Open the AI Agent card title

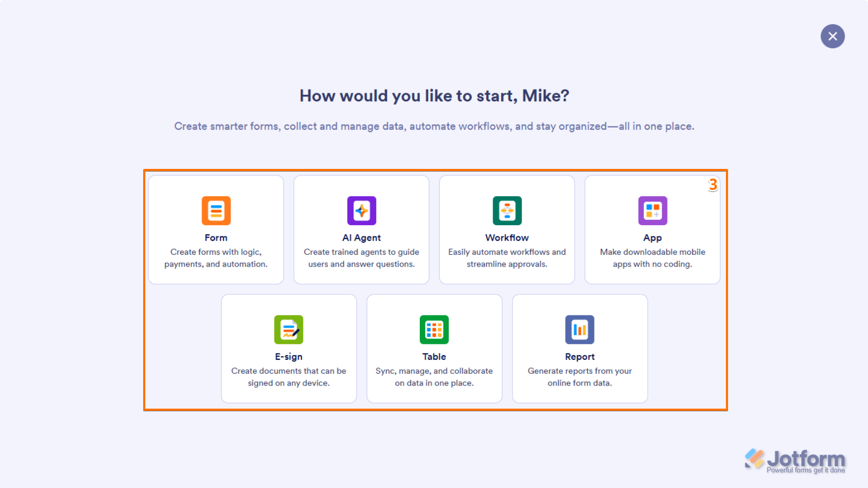[361, 238]
